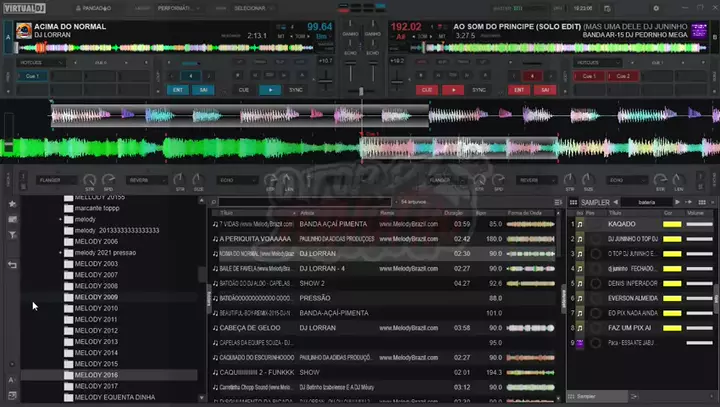This screenshot has width=720, height=407.
Task: Play the FAZ UM PIX AI sample icon
Action: pos(580,328)
